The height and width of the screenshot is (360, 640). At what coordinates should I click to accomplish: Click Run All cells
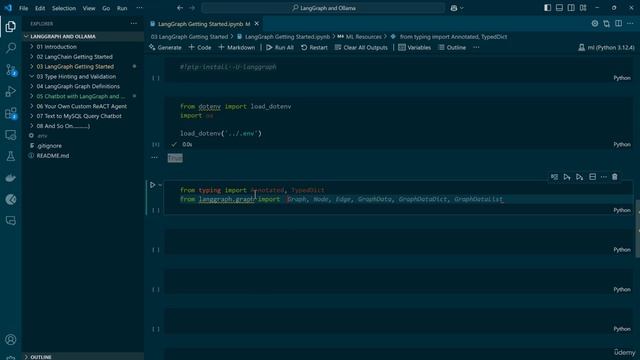[x=280, y=47]
